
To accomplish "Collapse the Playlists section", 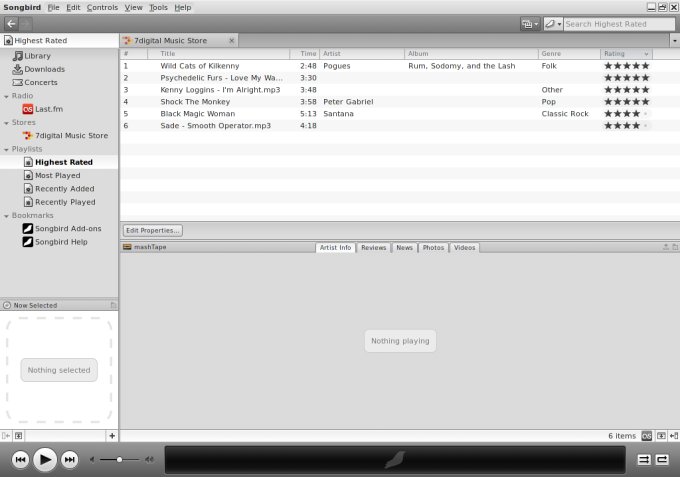I will point(5,149).
